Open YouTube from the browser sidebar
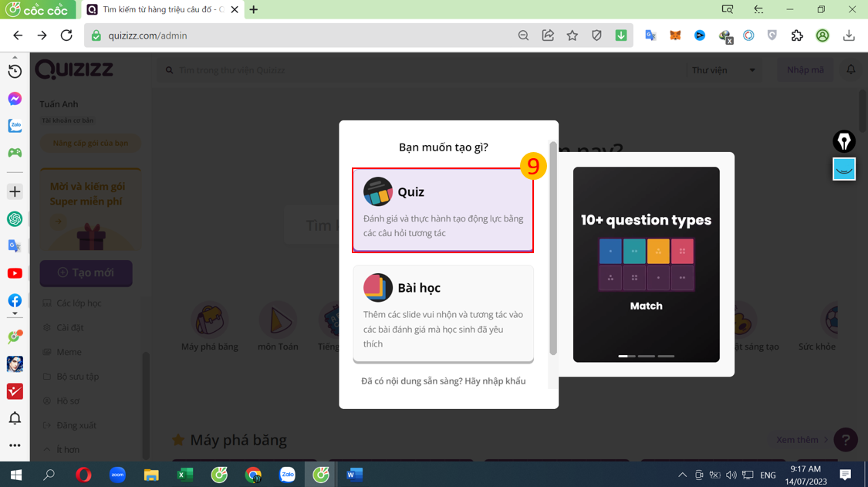The width and height of the screenshot is (868, 487). pos(15,273)
